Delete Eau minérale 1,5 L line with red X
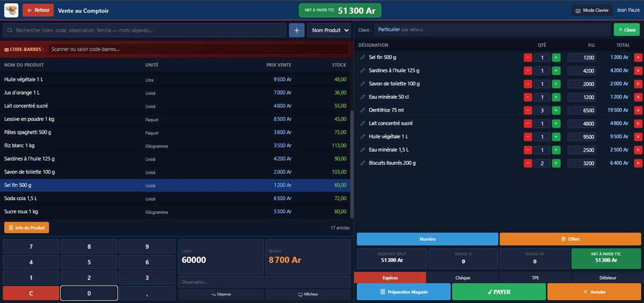Viewport: 644px width, 303px height. click(x=638, y=150)
